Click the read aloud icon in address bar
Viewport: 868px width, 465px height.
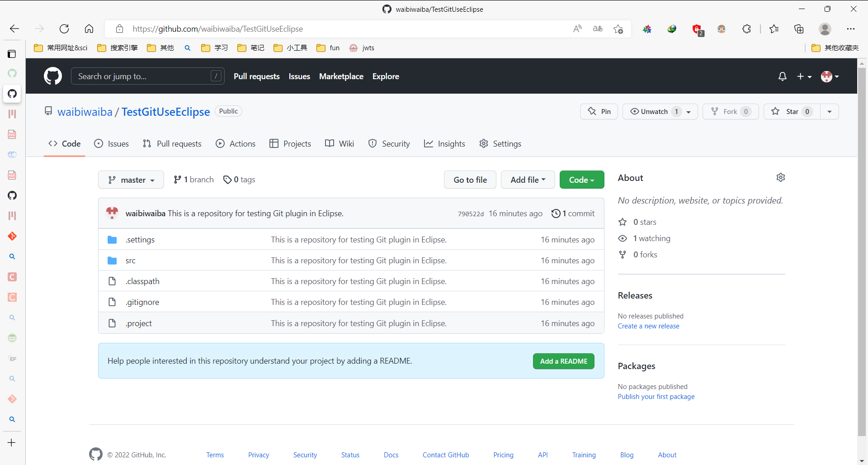(x=577, y=29)
